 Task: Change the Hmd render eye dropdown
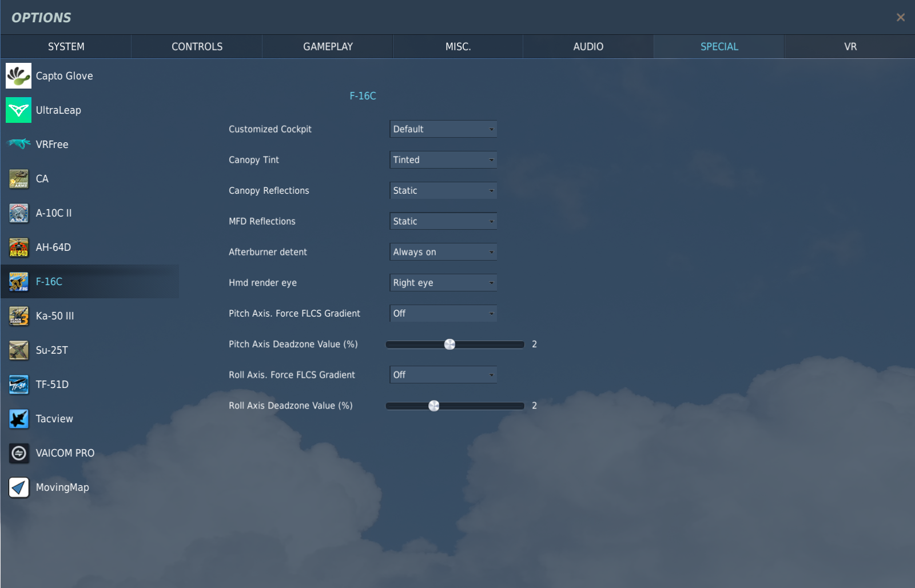click(x=443, y=282)
